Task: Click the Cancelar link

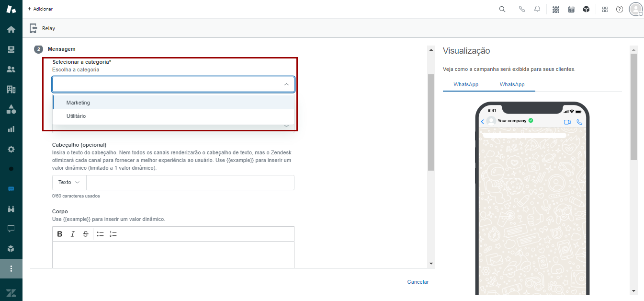Action: 418,282
